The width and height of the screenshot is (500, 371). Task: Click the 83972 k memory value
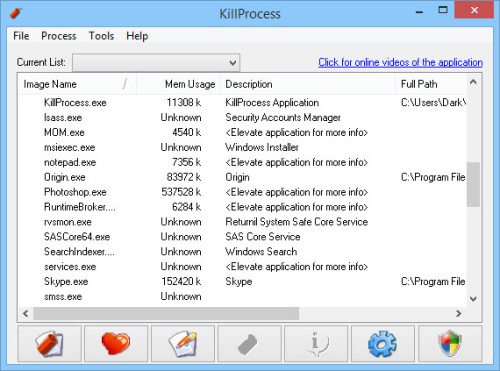[x=184, y=177]
